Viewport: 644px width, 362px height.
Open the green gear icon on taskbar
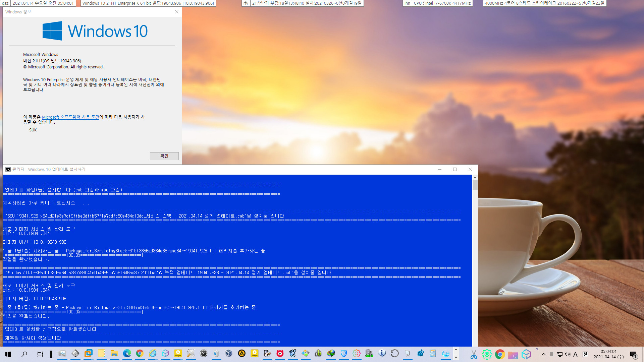487,354
